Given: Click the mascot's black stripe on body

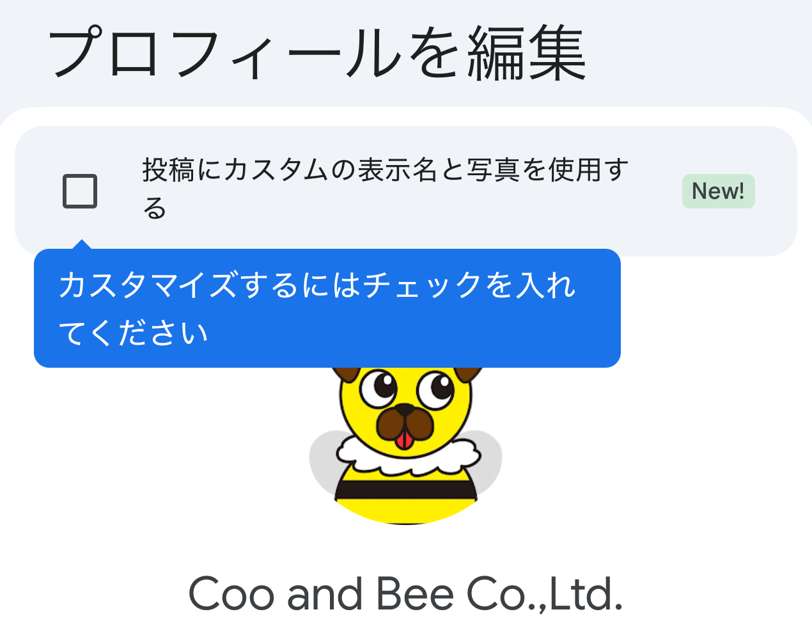Looking at the screenshot, I should 406,490.
